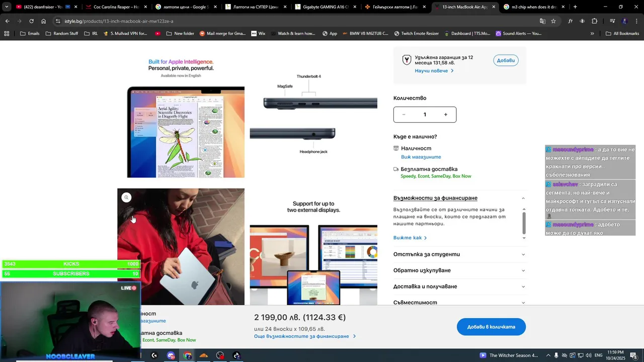Switch to the лаптопи цени Google tab

[x=185, y=7]
